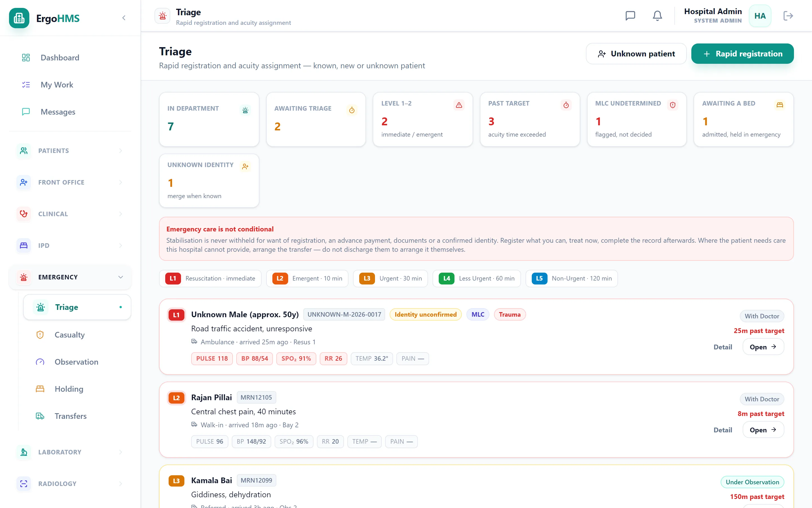Click the My Work checklist icon
This screenshot has height=508, width=812.
click(26, 85)
